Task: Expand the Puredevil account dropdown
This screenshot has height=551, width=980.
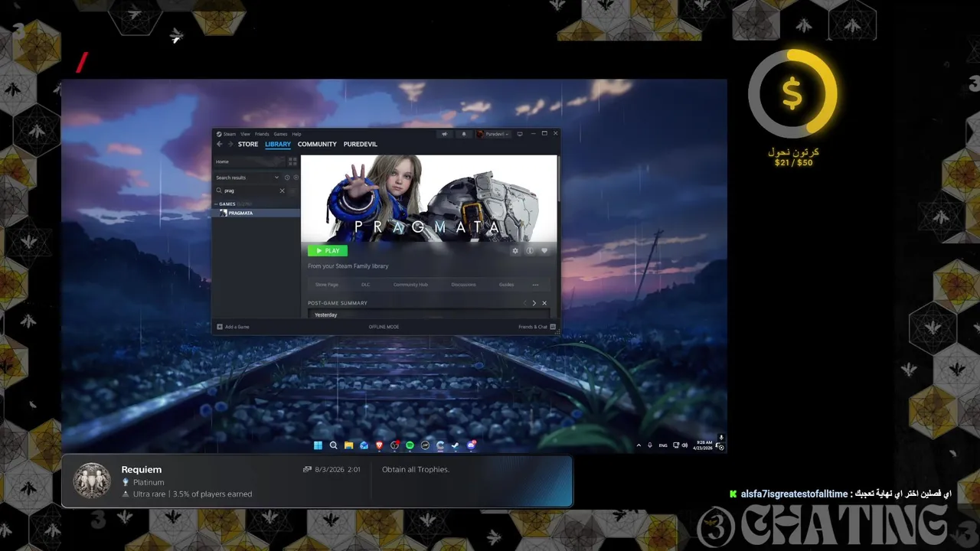Action: click(493, 134)
